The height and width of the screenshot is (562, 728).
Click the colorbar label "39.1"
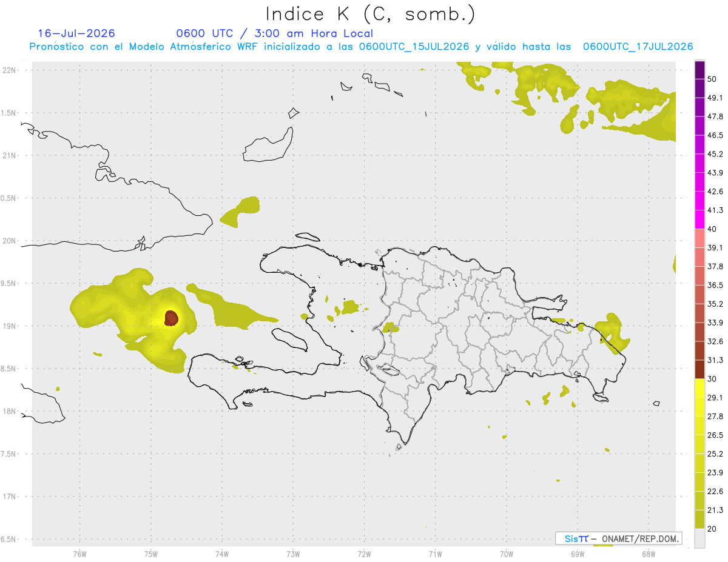(715, 248)
